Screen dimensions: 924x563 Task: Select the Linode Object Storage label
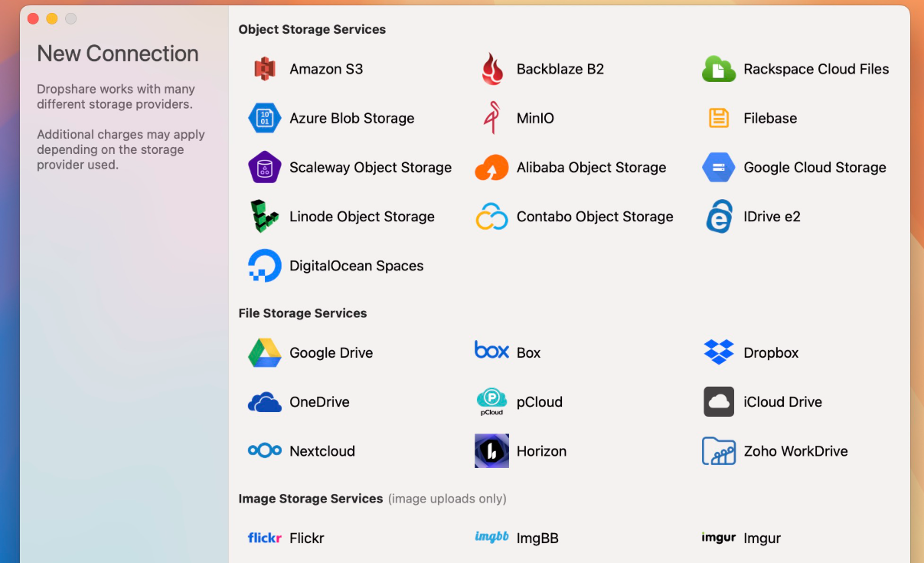coord(362,216)
